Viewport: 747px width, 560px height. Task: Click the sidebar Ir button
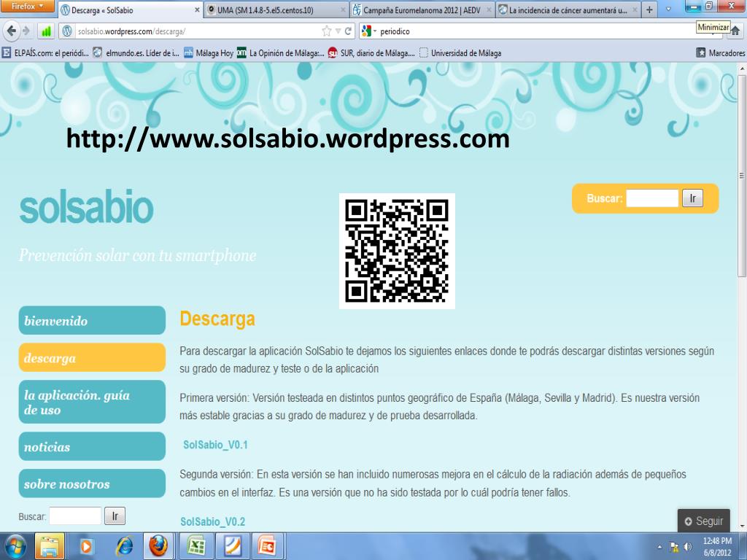(x=115, y=516)
